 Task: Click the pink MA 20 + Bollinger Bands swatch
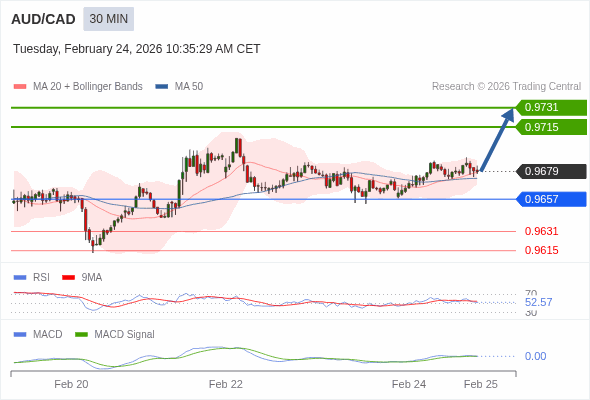[20, 87]
